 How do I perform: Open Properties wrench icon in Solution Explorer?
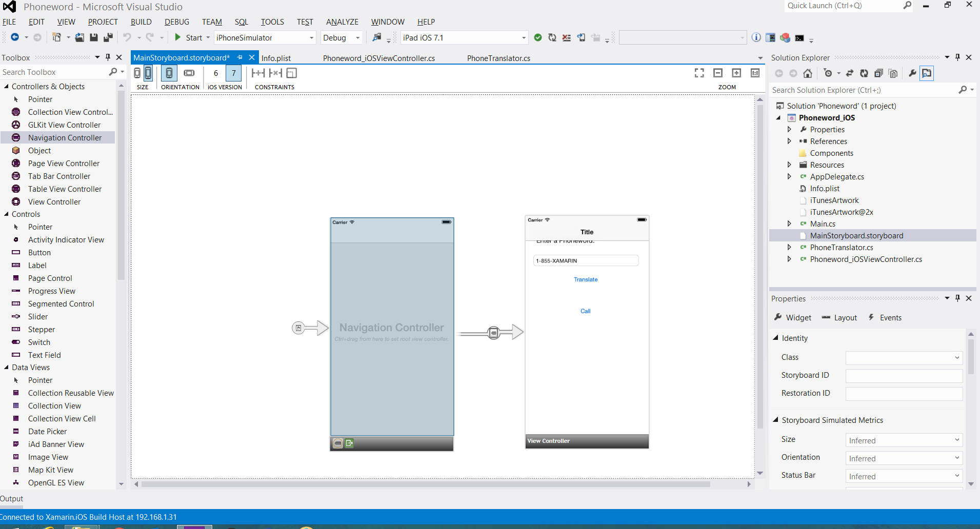click(x=912, y=73)
